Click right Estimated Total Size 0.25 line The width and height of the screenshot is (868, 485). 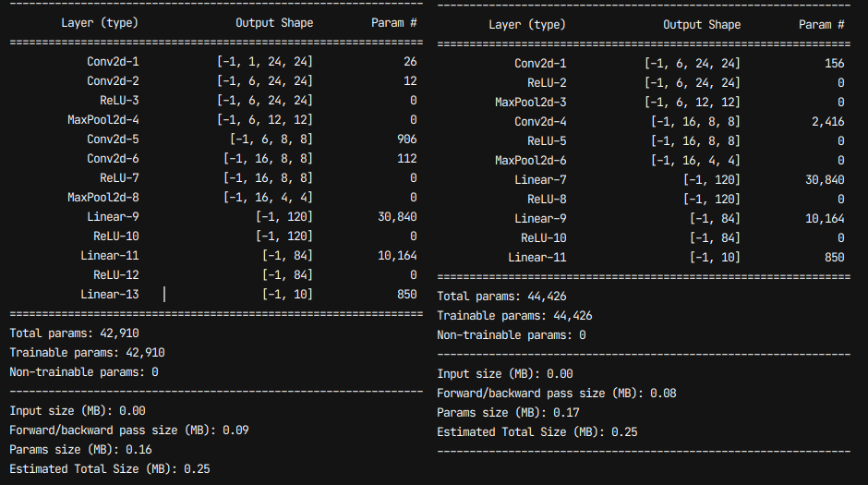[x=537, y=431]
